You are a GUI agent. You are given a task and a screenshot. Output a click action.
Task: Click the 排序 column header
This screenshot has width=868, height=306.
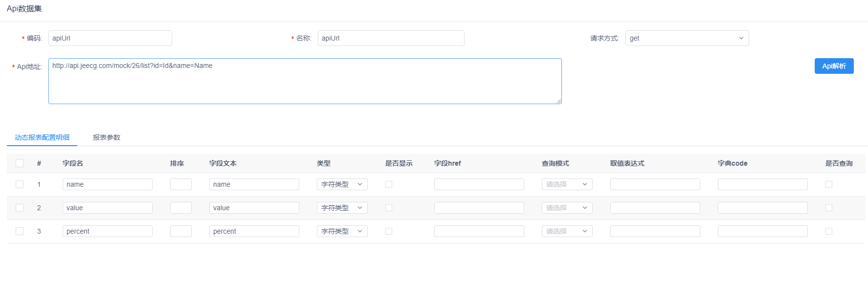click(177, 163)
